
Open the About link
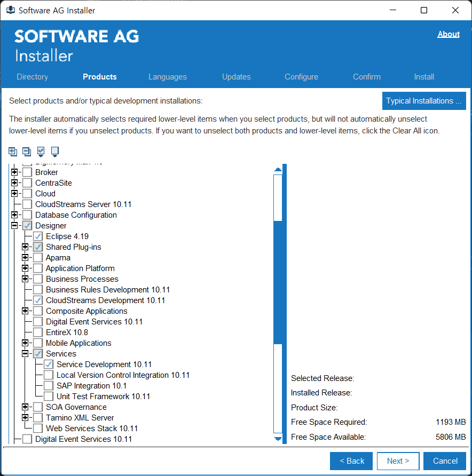(449, 34)
